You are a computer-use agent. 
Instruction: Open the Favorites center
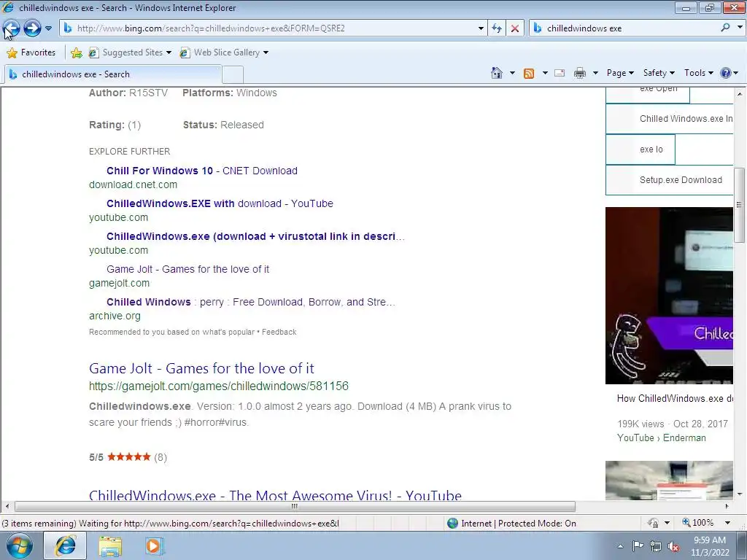[x=31, y=52]
